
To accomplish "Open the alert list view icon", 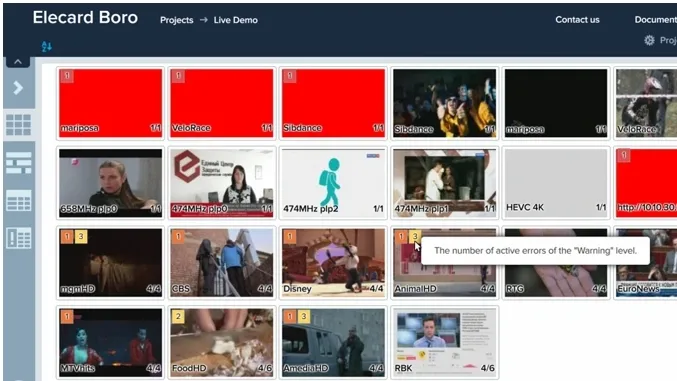I will 19,238.
